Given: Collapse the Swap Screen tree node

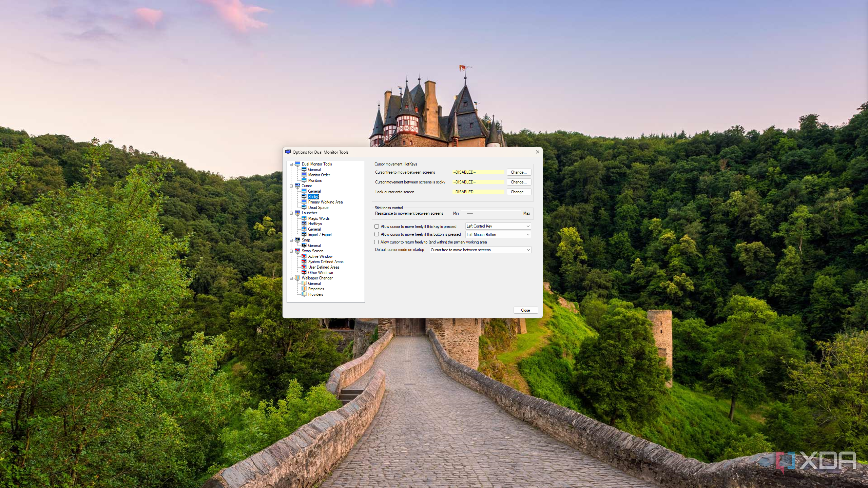Looking at the screenshot, I should 291,251.
